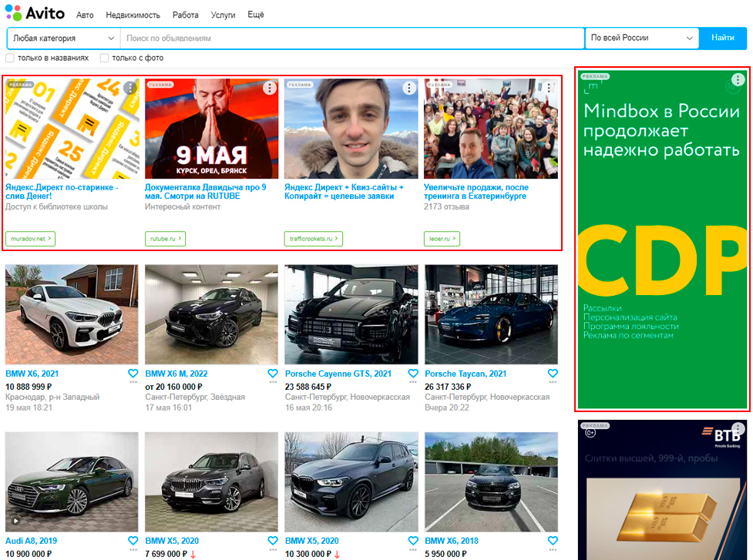Click the lecer.ru link button
This screenshot has height=560, width=753.
[x=442, y=239]
